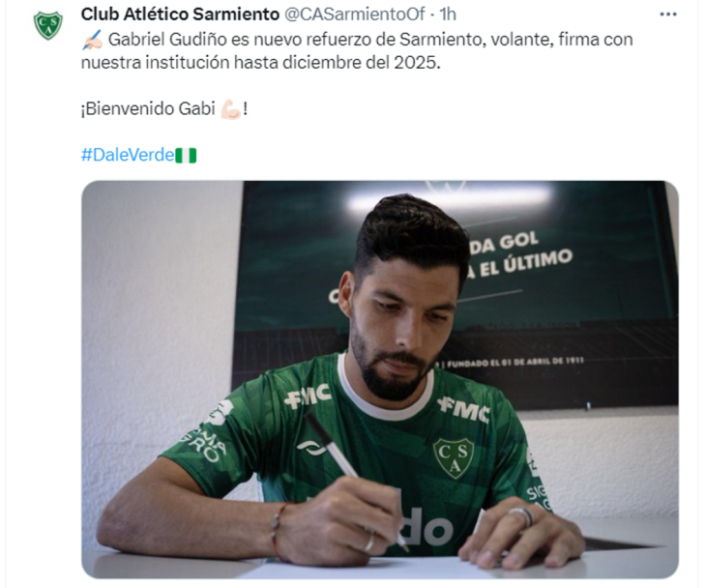This screenshot has height=588, width=706.
Task: Click the flexed bicep emoji
Action: [230, 109]
